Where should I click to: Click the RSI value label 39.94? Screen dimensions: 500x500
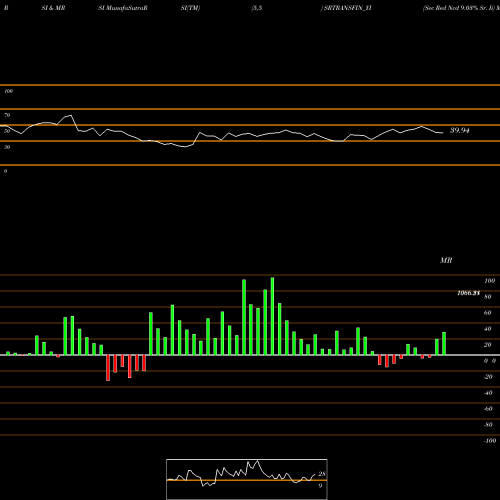[460, 130]
